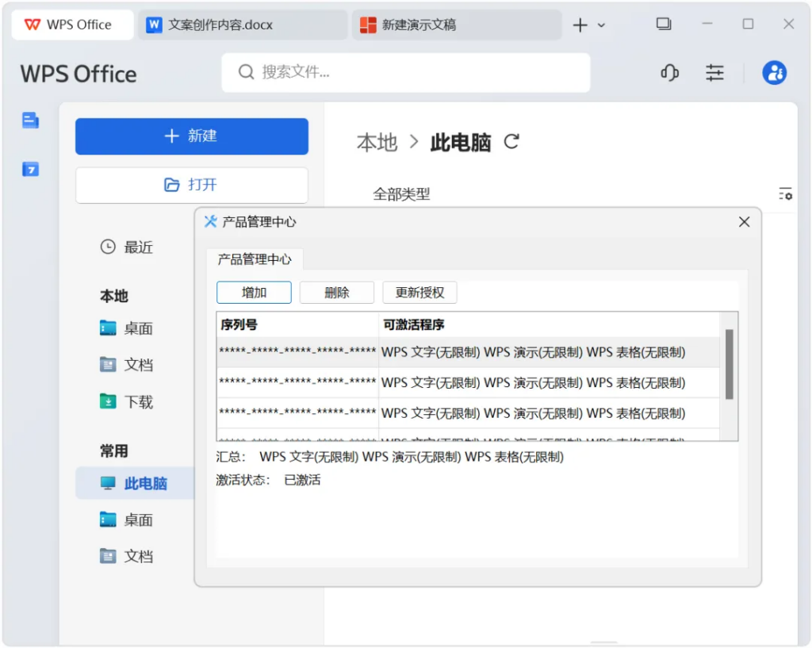Switch to 文案创作内容.docx tab
The width and height of the screenshot is (812, 648).
(x=242, y=25)
